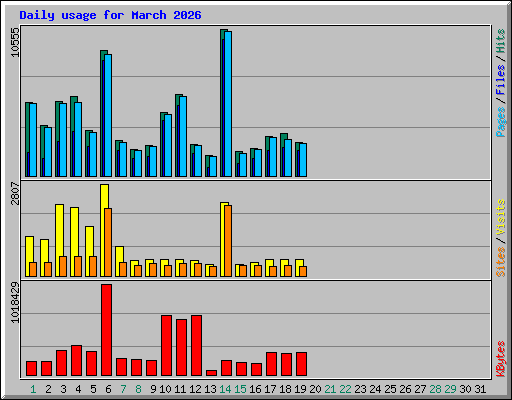Click day 1 on the x-axis
The image size is (512, 400).
[x=33, y=389]
